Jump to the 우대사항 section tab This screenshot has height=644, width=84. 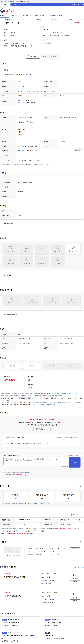(x=39, y=20)
